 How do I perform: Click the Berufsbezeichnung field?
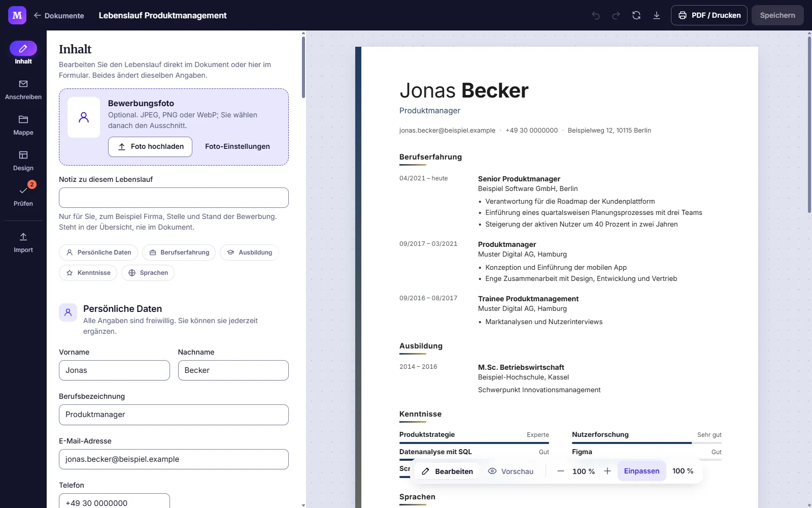tap(174, 415)
